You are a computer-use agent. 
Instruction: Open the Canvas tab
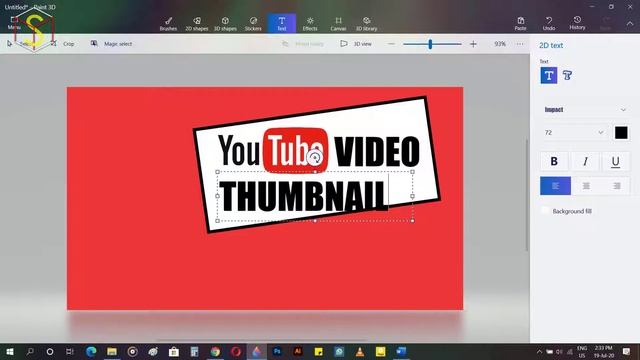[x=338, y=24]
